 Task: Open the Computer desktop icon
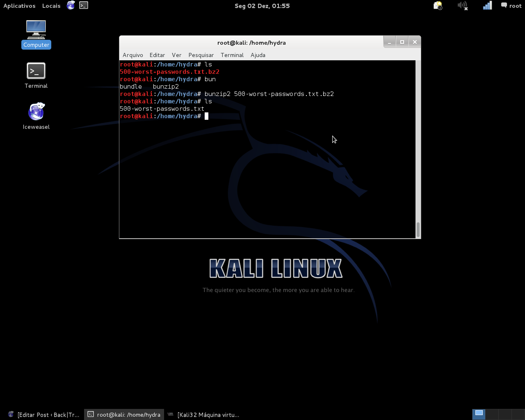(36, 34)
